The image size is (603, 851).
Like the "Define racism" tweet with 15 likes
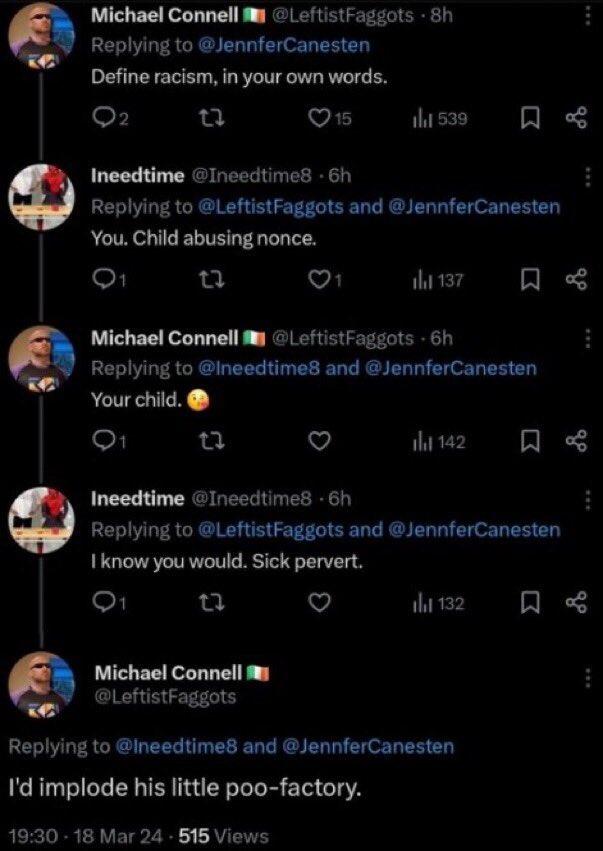pos(320,119)
